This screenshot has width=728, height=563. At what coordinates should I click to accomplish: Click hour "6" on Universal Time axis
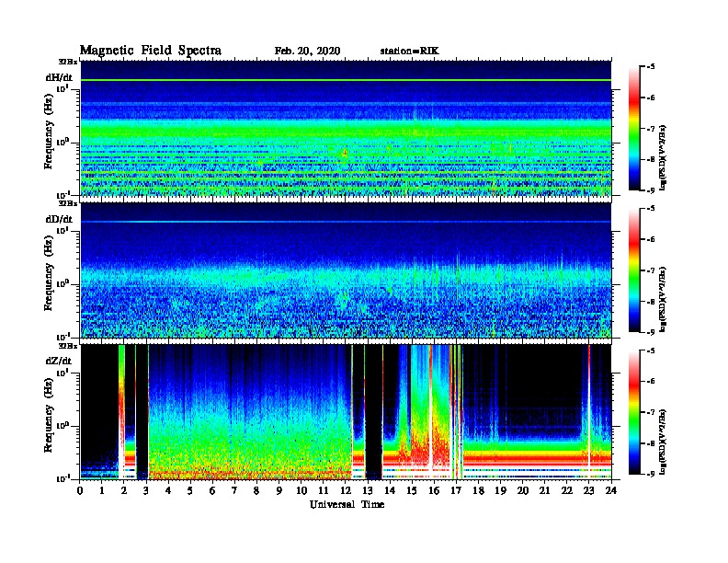(x=212, y=490)
